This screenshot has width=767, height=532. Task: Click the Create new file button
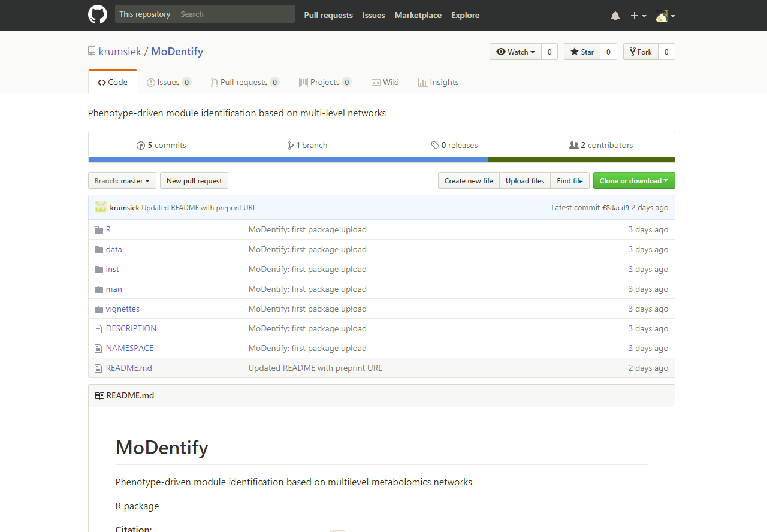pos(469,180)
